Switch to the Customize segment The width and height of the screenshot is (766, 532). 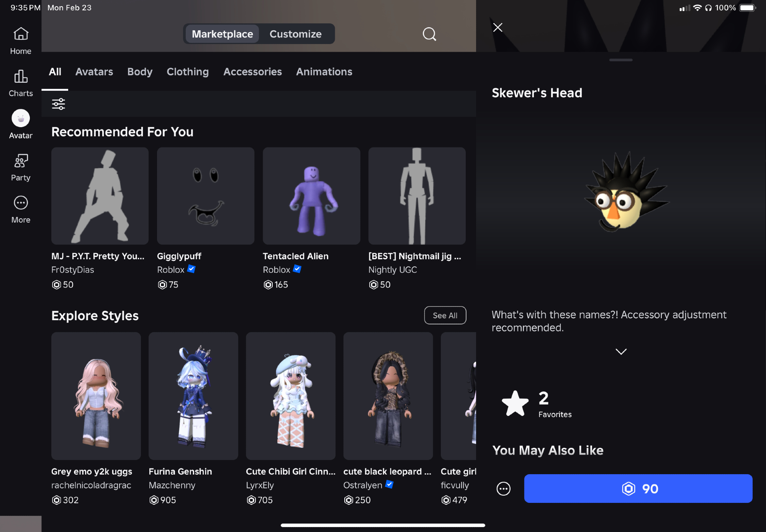295,34
